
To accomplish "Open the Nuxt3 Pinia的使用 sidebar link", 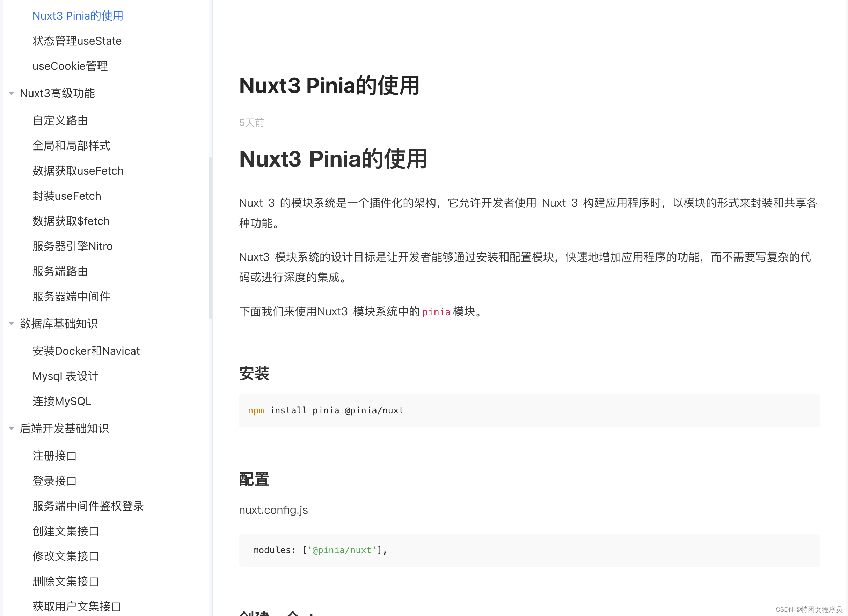I will [x=78, y=16].
